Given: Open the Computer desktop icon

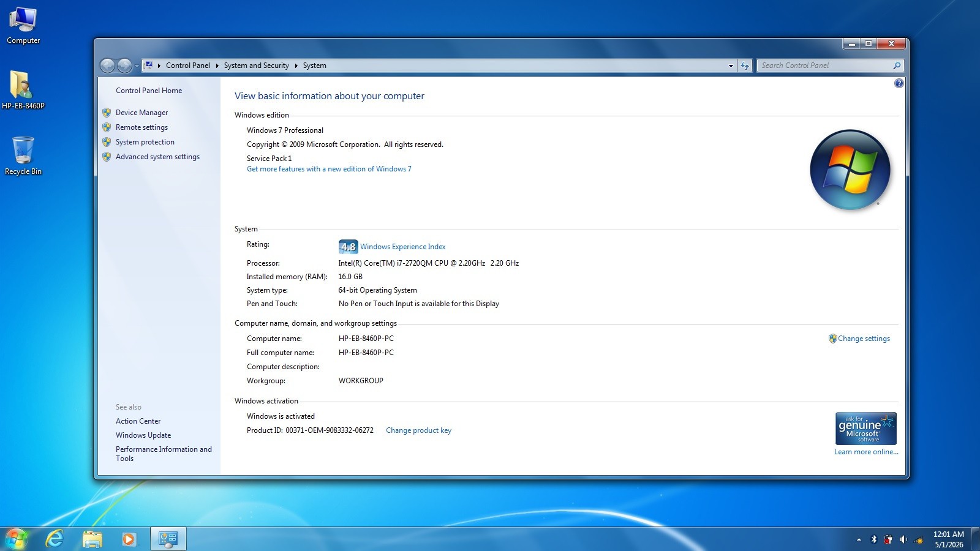Looking at the screenshot, I should coord(23,25).
